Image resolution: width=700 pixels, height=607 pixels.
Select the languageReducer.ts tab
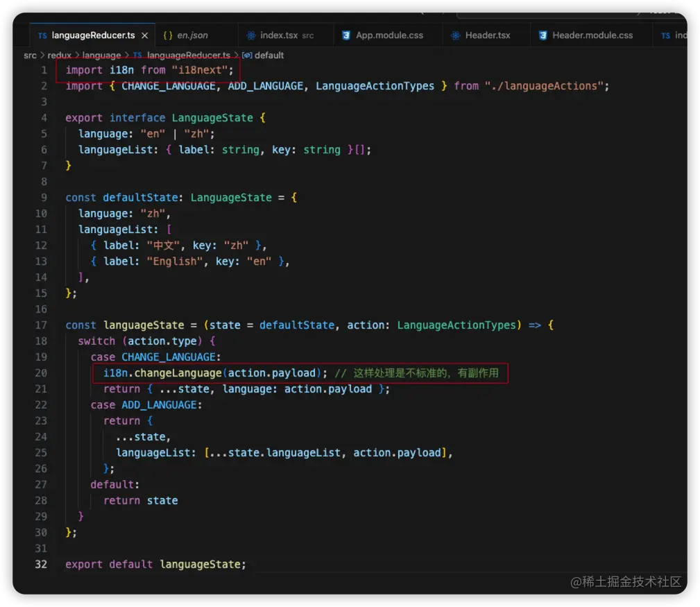point(93,35)
